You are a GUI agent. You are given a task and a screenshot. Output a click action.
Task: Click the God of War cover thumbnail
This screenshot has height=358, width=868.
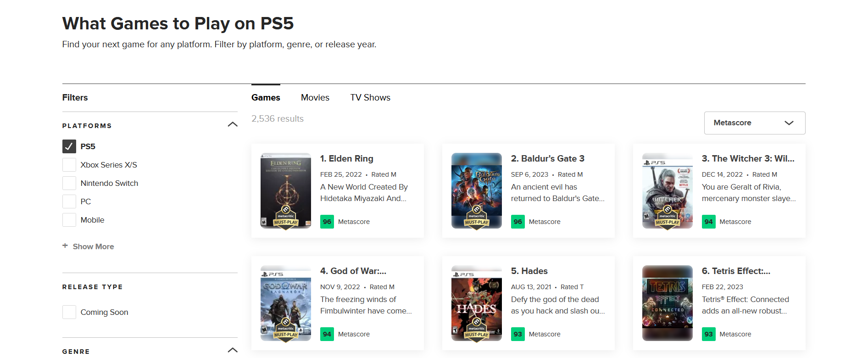tap(285, 303)
